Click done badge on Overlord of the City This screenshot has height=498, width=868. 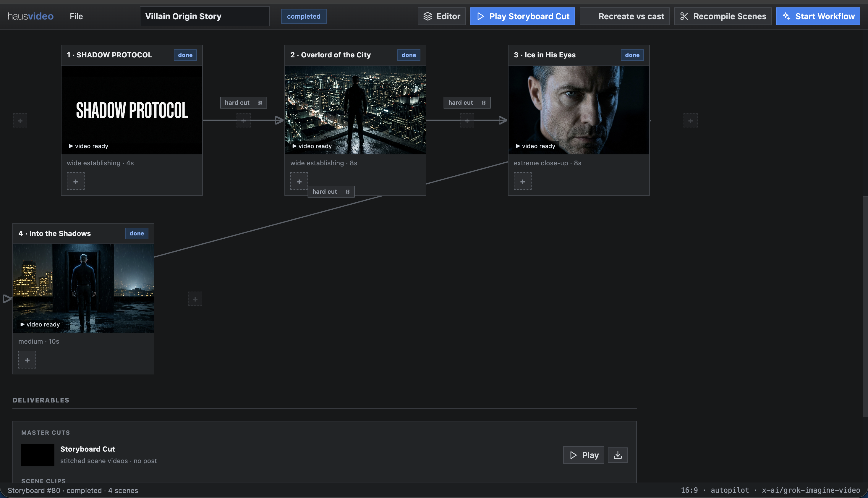point(409,55)
